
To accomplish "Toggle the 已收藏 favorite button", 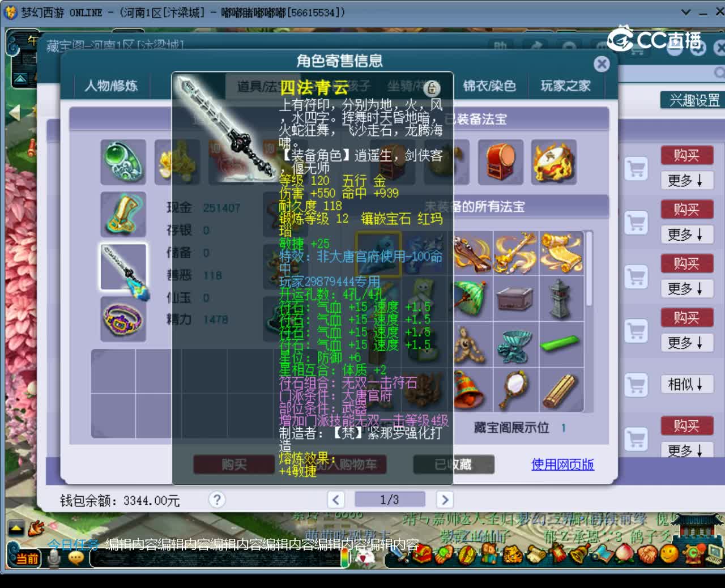I will click(x=454, y=465).
